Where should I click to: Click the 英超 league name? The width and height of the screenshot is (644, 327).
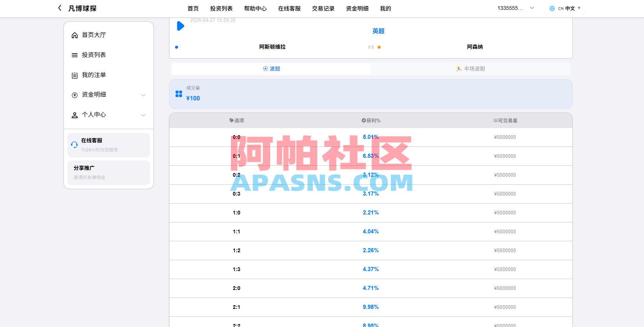coord(378,31)
